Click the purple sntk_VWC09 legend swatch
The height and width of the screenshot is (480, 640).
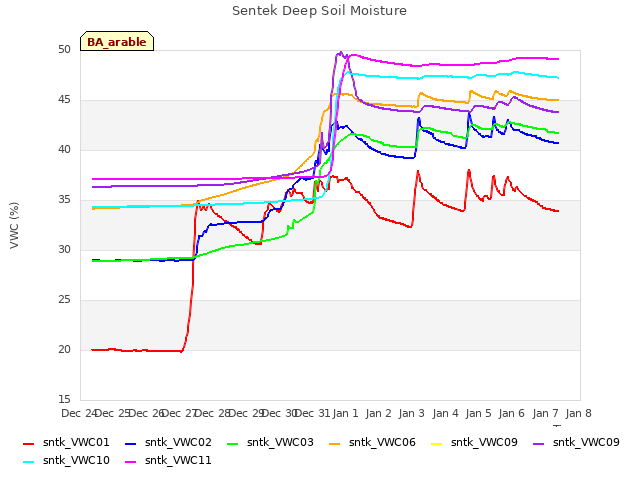(539, 444)
